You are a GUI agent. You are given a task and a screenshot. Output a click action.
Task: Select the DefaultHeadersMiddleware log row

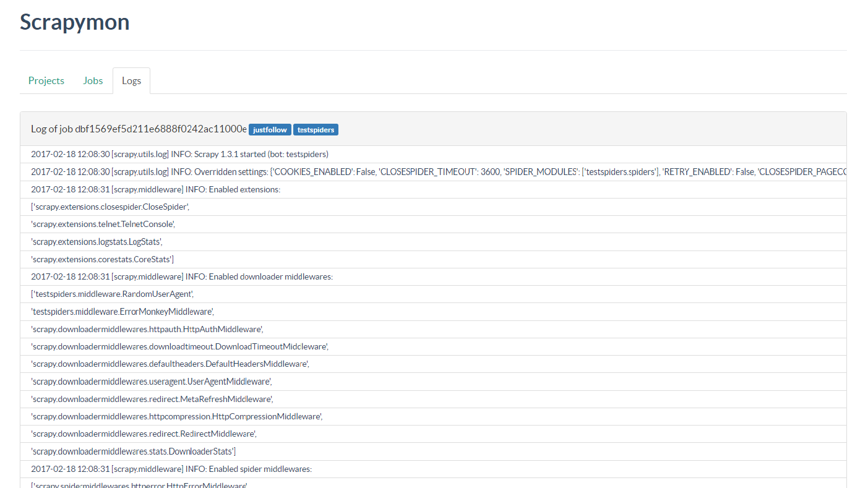433,364
